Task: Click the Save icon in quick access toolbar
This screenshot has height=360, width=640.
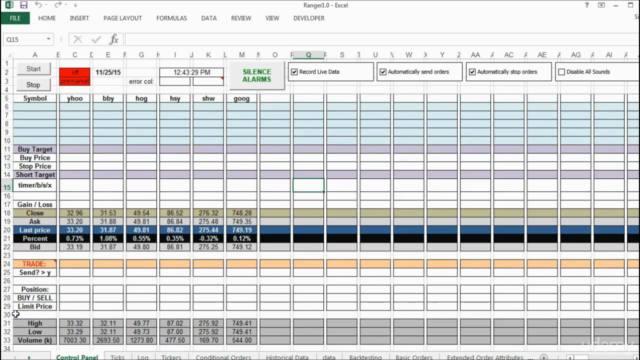Action: point(24,5)
